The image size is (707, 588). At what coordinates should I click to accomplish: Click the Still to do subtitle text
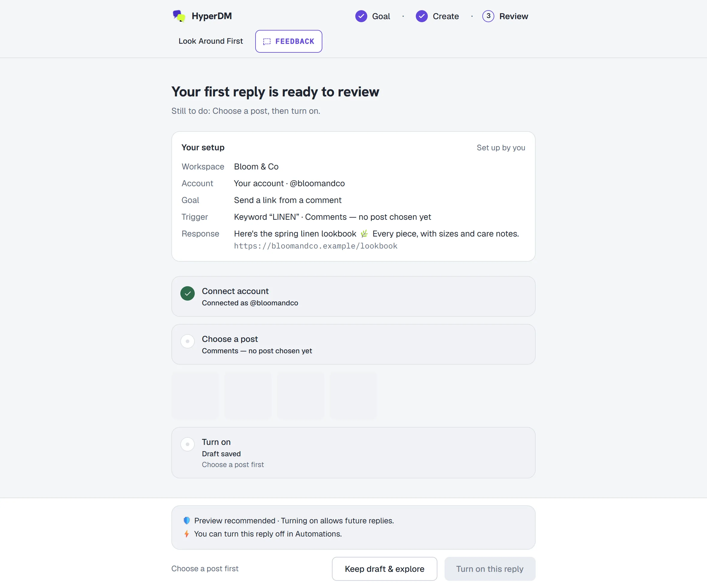tap(246, 111)
